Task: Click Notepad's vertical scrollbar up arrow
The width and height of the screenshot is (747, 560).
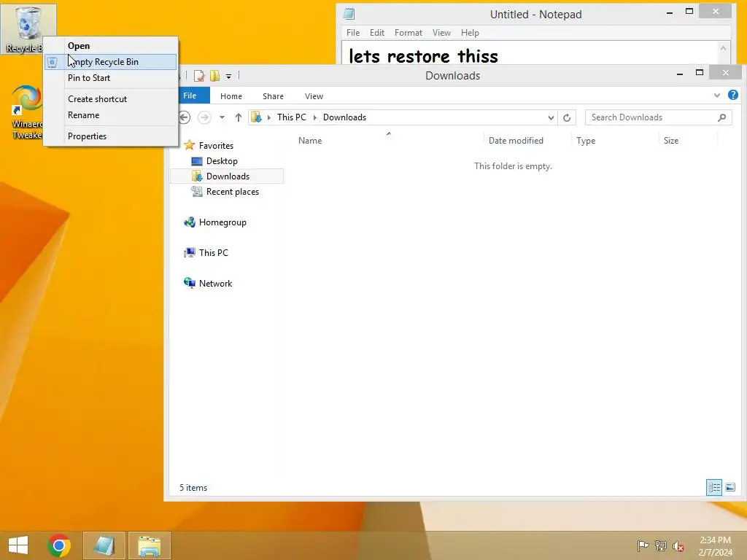Action: 723,48
